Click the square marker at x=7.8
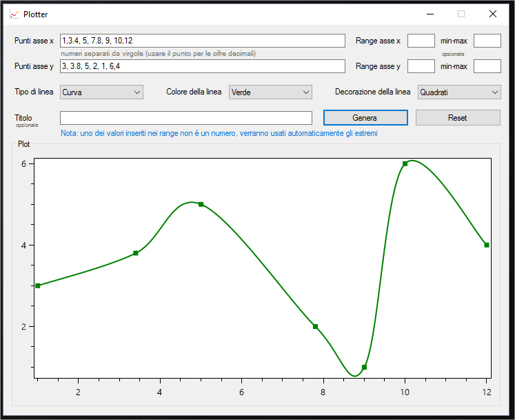The image size is (515, 420). 315,326
